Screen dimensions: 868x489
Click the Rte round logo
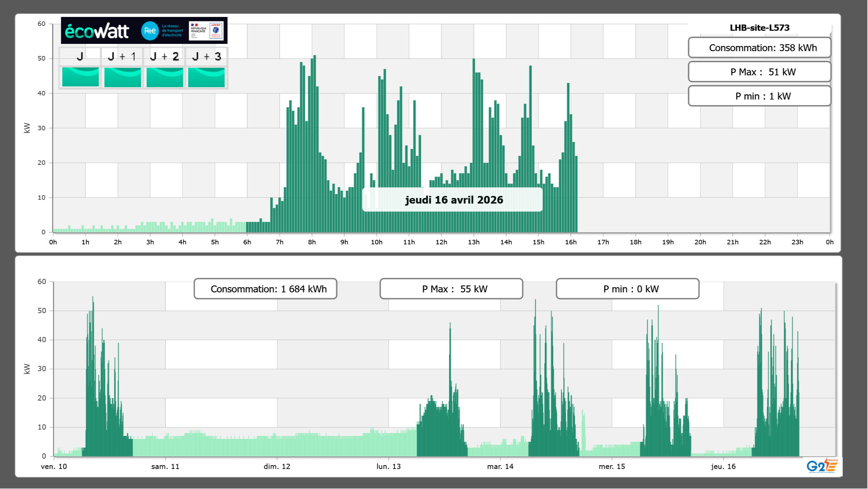pos(150,31)
